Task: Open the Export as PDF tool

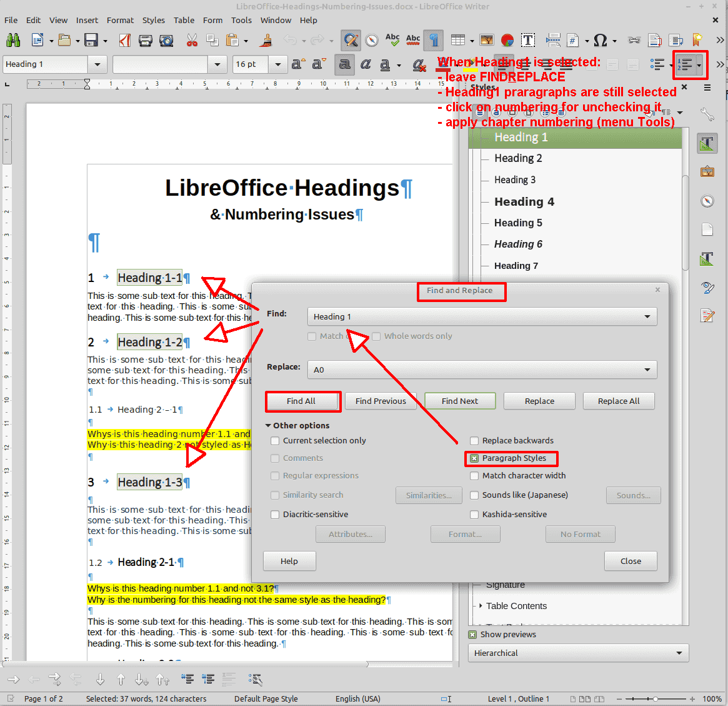Action: click(124, 40)
